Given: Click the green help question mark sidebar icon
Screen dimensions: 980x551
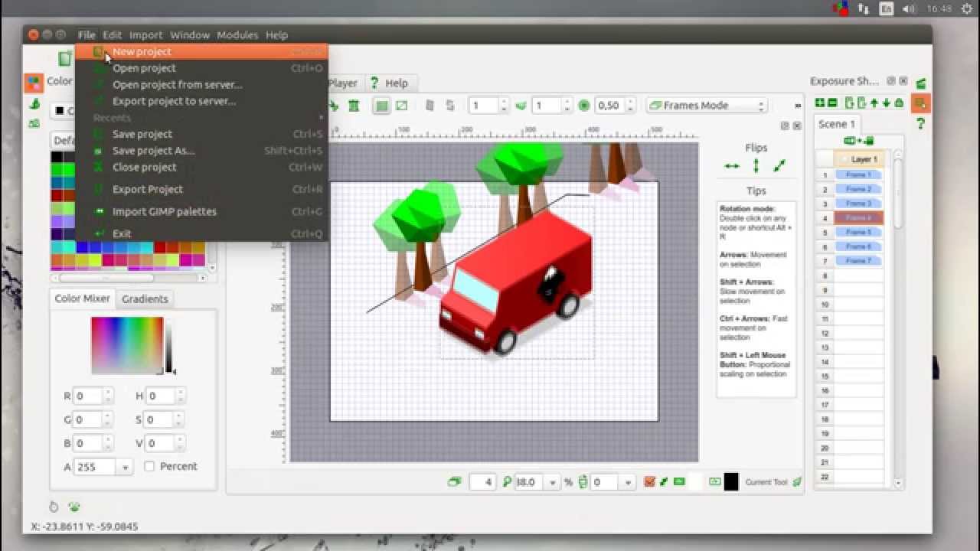Looking at the screenshot, I should coord(921,123).
